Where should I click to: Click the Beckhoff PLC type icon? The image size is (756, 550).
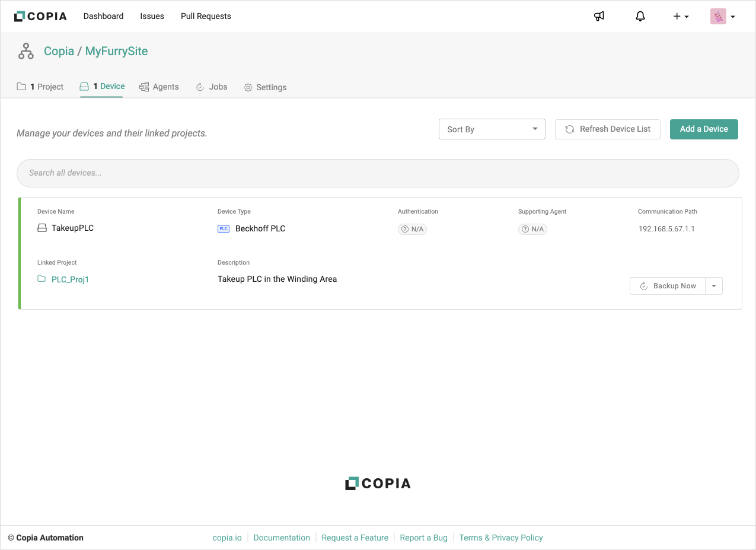tap(224, 228)
